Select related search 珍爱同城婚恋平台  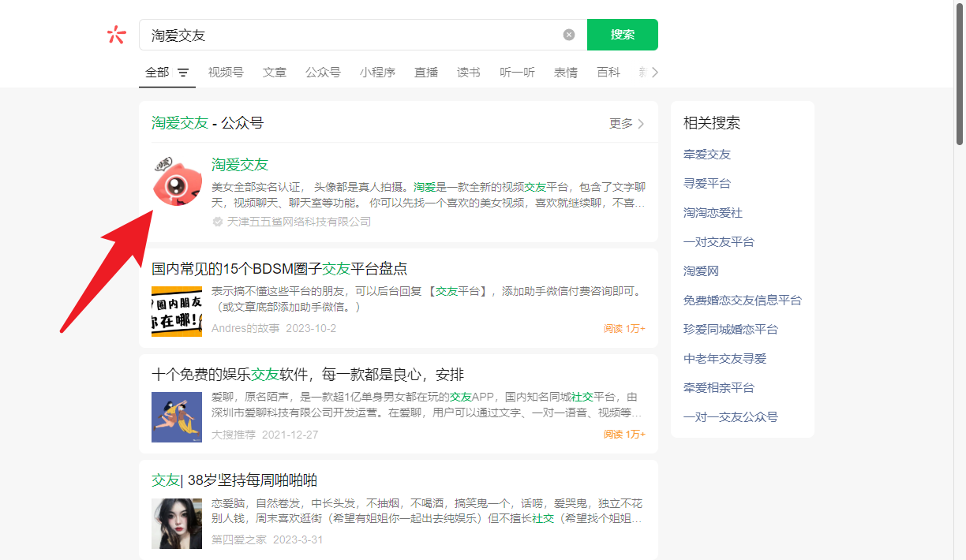(731, 330)
